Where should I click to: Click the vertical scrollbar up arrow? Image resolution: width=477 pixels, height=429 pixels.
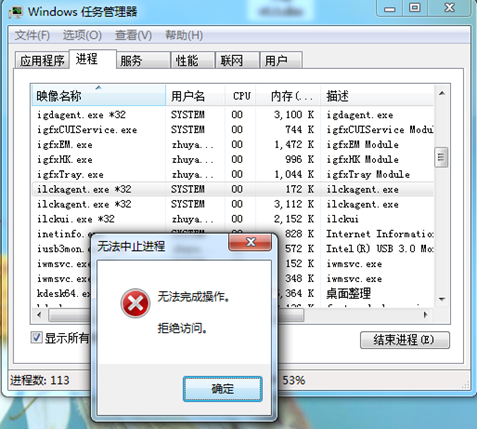click(442, 93)
